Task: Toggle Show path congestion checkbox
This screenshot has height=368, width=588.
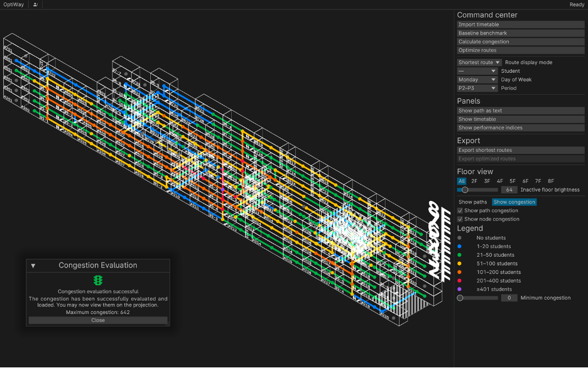Action: tap(460, 210)
